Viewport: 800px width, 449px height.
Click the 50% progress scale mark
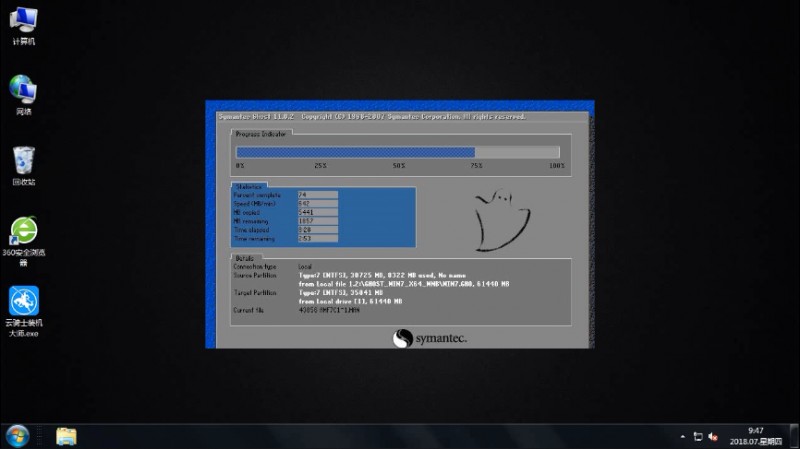[x=399, y=166]
